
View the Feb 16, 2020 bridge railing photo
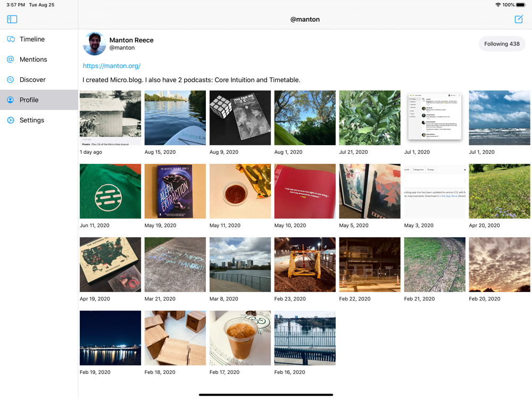tap(305, 338)
